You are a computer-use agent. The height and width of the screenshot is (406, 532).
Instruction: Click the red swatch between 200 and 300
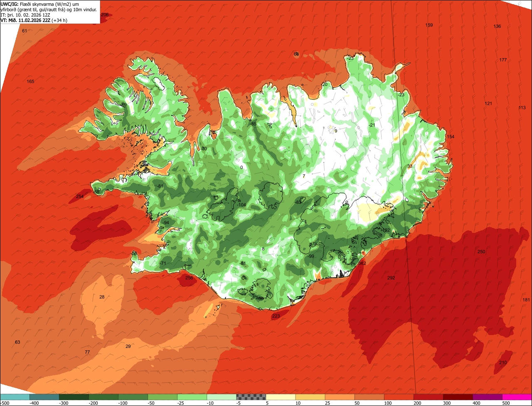(x=428, y=397)
